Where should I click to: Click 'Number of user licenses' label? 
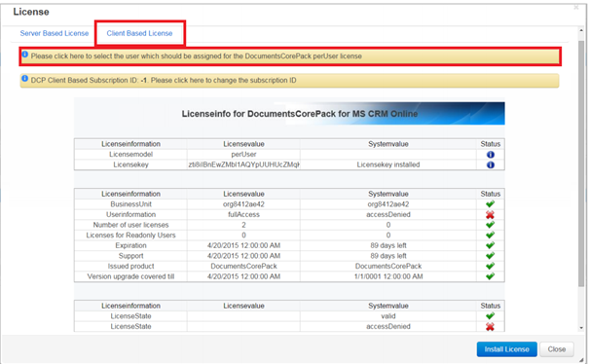pos(130,225)
